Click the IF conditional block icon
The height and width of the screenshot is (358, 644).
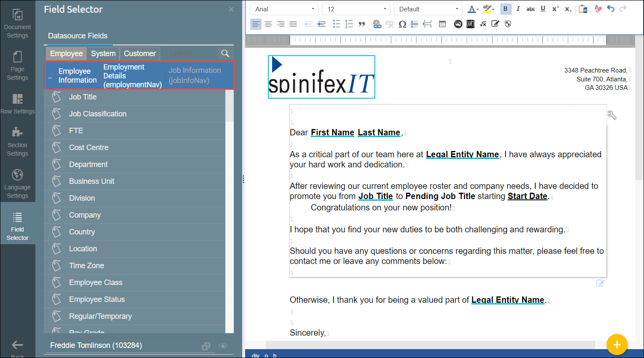[x=470, y=24]
